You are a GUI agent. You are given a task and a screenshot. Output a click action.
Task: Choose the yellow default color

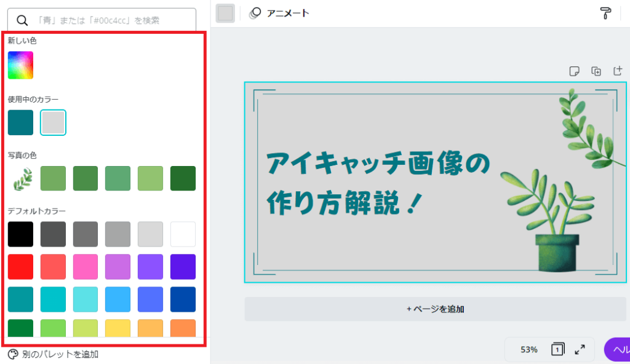coord(118,328)
